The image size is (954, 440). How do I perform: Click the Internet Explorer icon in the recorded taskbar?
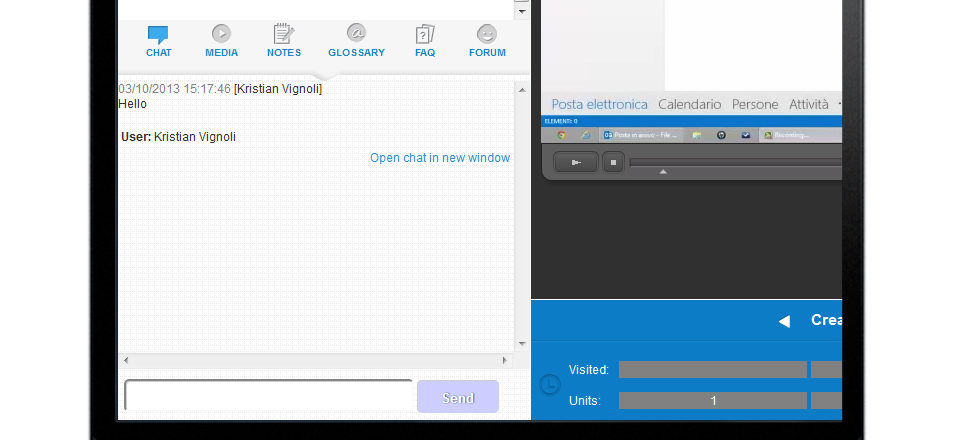pyautogui.click(x=585, y=135)
